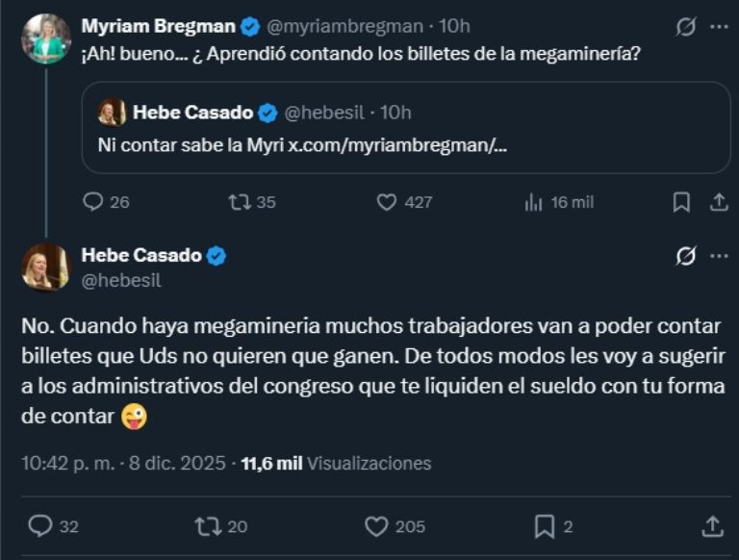The width and height of the screenshot is (739, 560).
Task: Bookmark Hebe Casado's main tweet
Action: (544, 526)
